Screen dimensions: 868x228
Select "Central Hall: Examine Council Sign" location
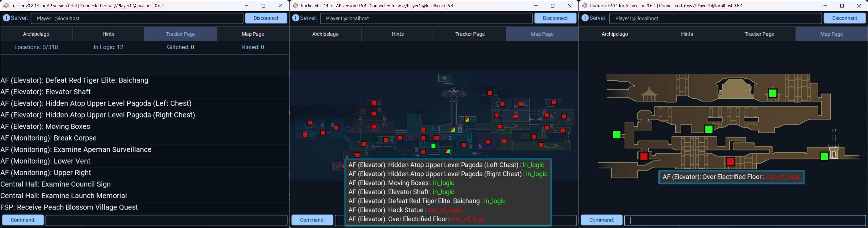coord(56,184)
